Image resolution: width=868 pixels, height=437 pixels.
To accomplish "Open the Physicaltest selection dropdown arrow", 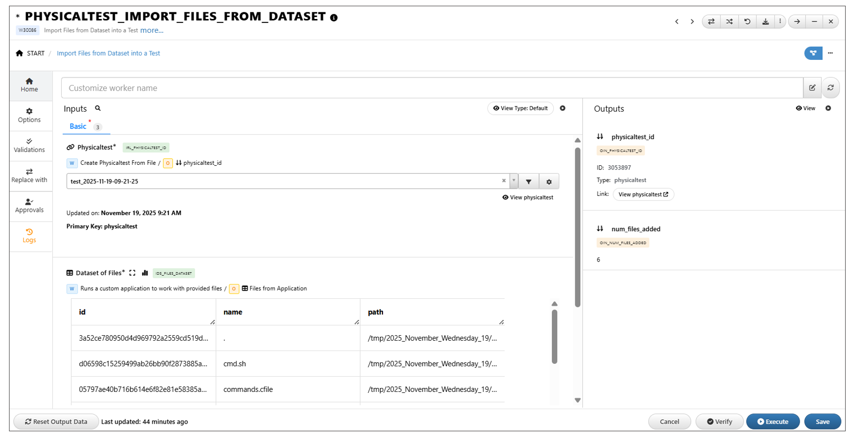I will coord(513,181).
